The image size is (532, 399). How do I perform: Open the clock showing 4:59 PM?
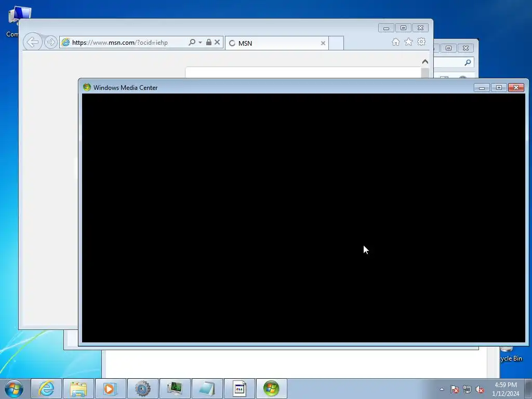click(x=506, y=389)
